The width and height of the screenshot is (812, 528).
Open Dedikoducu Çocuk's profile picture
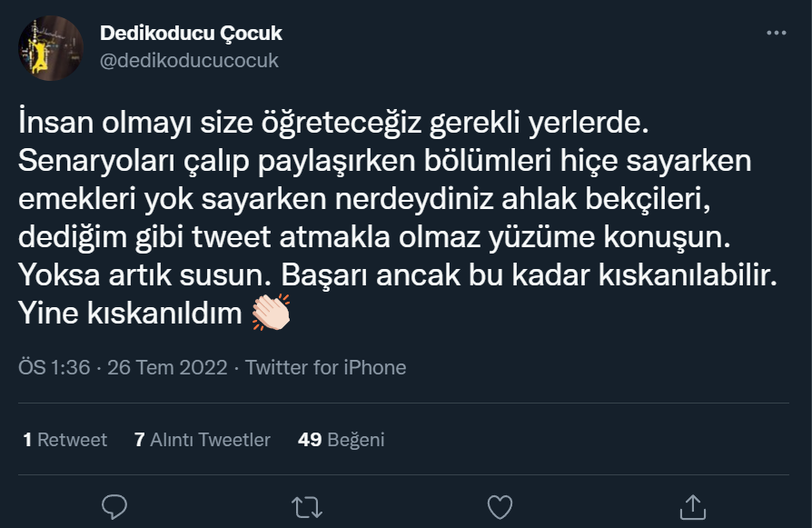point(51,48)
